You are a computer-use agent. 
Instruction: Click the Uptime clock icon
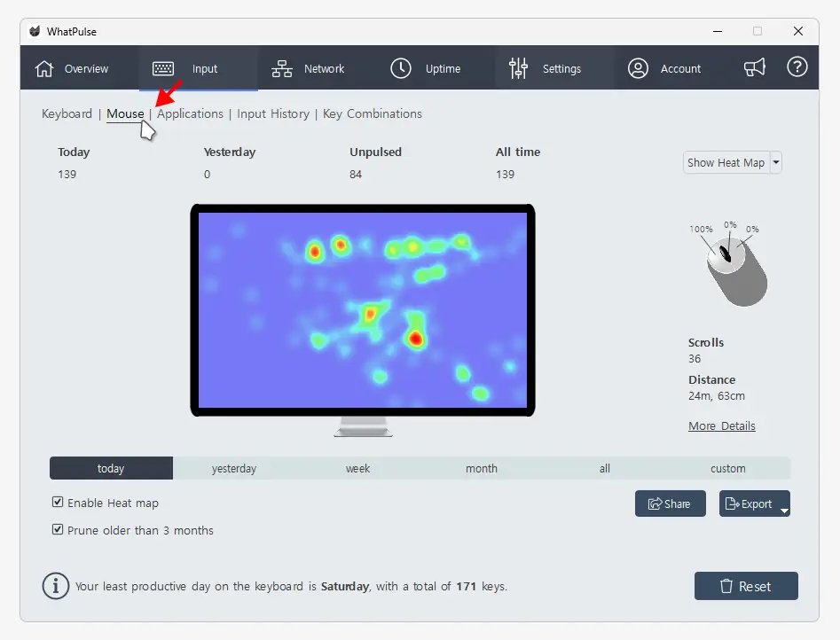click(401, 68)
